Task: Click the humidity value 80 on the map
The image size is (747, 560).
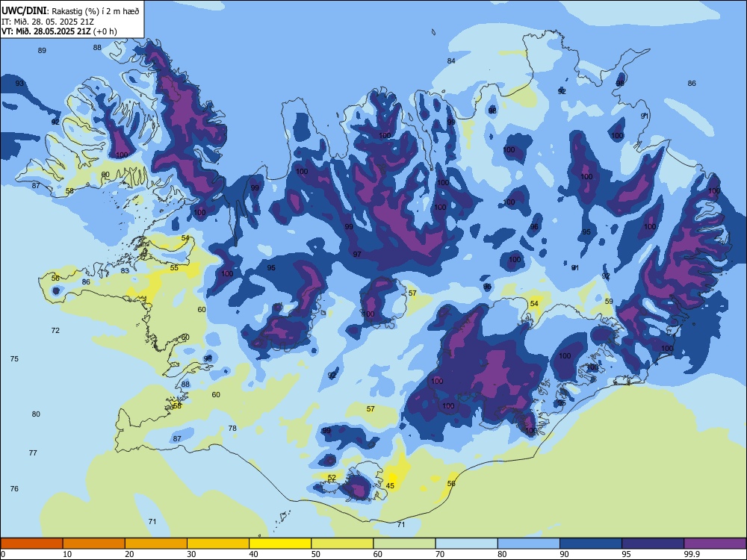Action: 36,414
